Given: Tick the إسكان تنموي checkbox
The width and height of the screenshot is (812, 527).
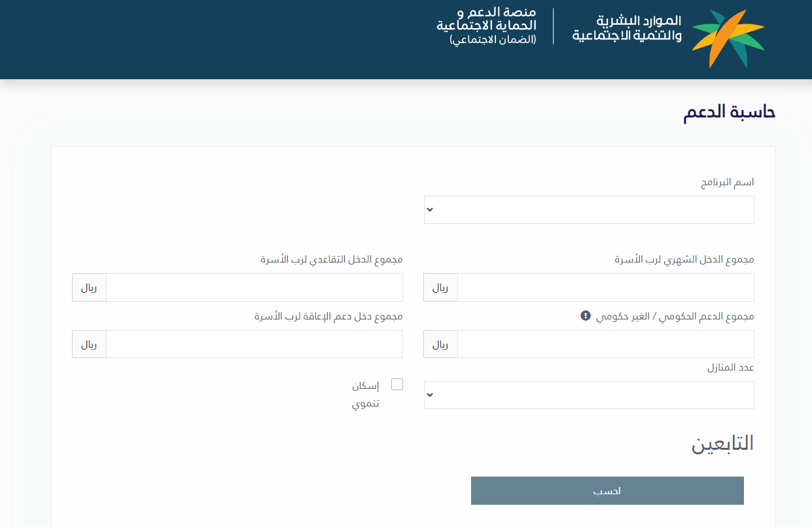Looking at the screenshot, I should click(397, 384).
